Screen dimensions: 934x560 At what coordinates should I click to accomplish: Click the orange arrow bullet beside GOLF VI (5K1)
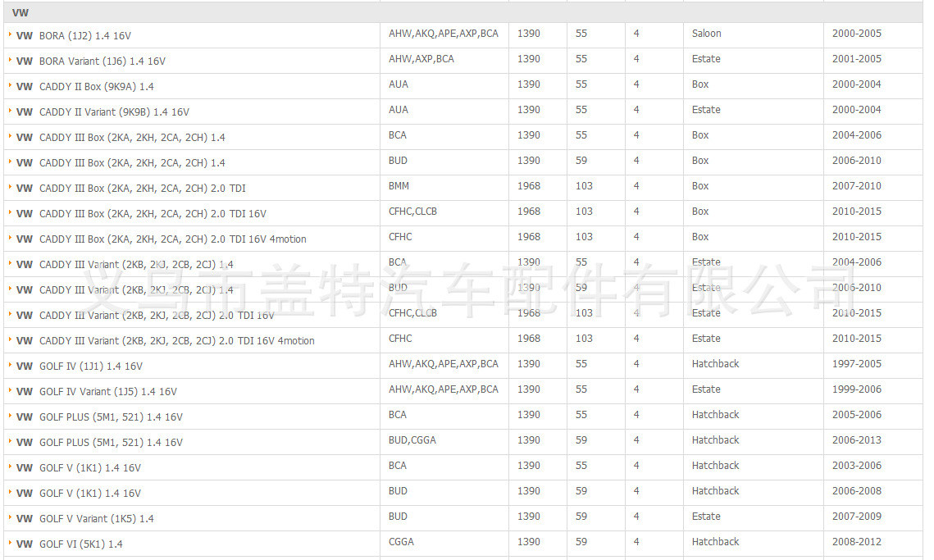coord(10,543)
